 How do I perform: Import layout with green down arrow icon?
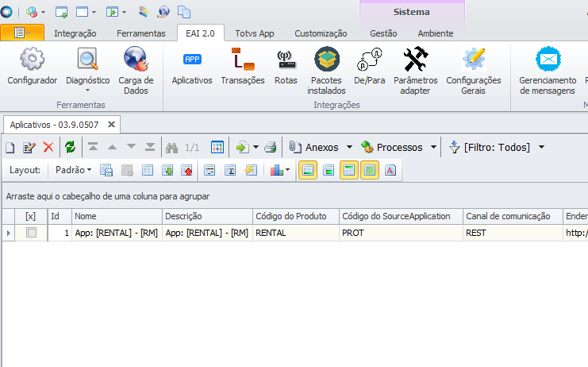coord(167,170)
